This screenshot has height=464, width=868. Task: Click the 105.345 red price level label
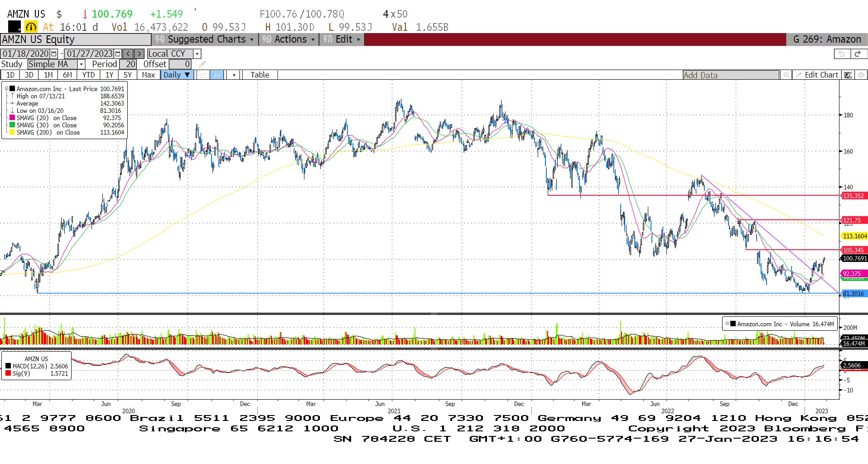[x=854, y=250]
